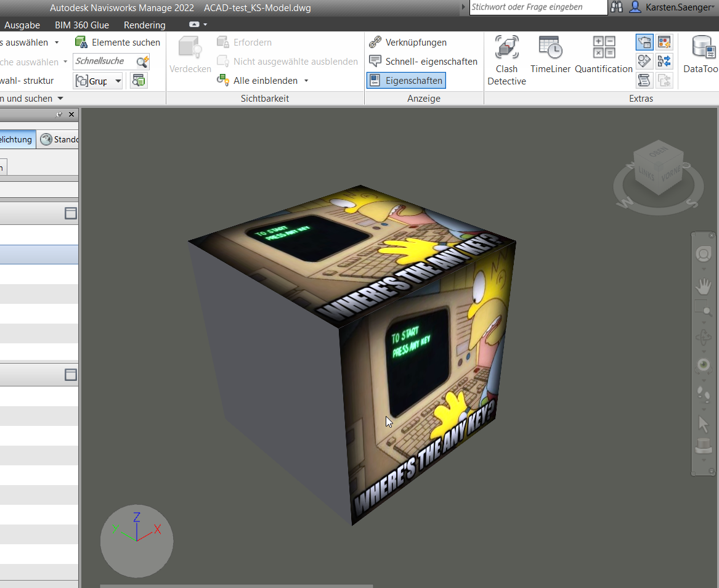The height and width of the screenshot is (588, 719).
Task: Expand arrow left of the help search
Action: coord(463,7)
